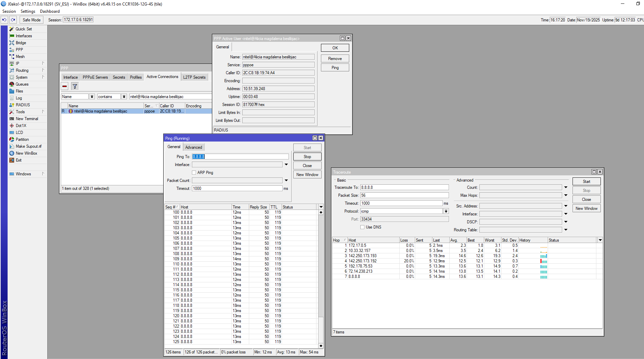
Task: Stop the running ping
Action: tap(307, 157)
